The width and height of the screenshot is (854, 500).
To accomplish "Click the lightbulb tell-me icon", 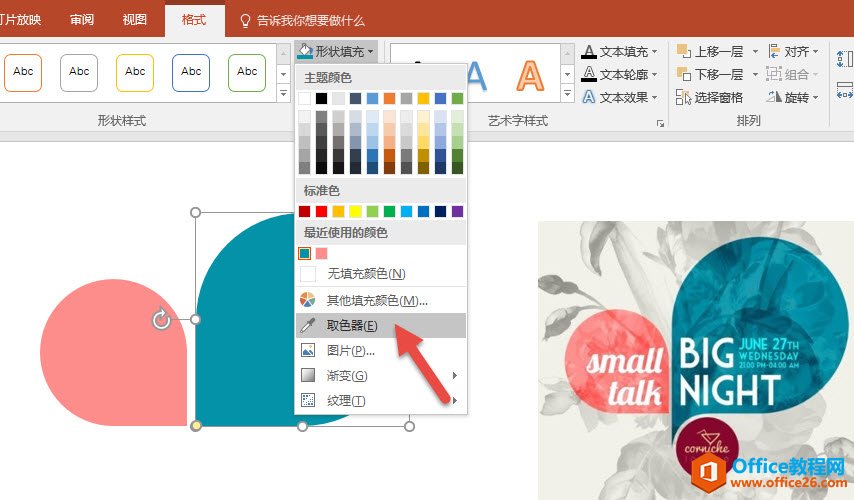I will 246,21.
